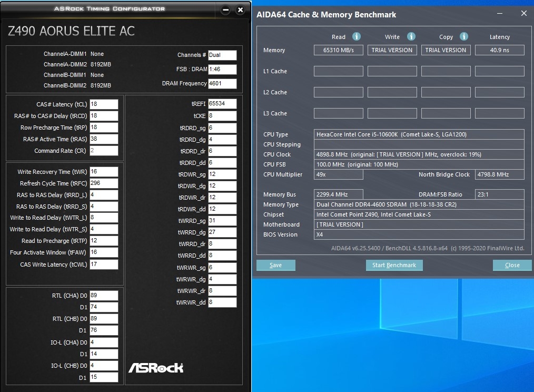Select the Refresh Cycle Time (tRFC) field
534x392 pixels.
(104, 183)
